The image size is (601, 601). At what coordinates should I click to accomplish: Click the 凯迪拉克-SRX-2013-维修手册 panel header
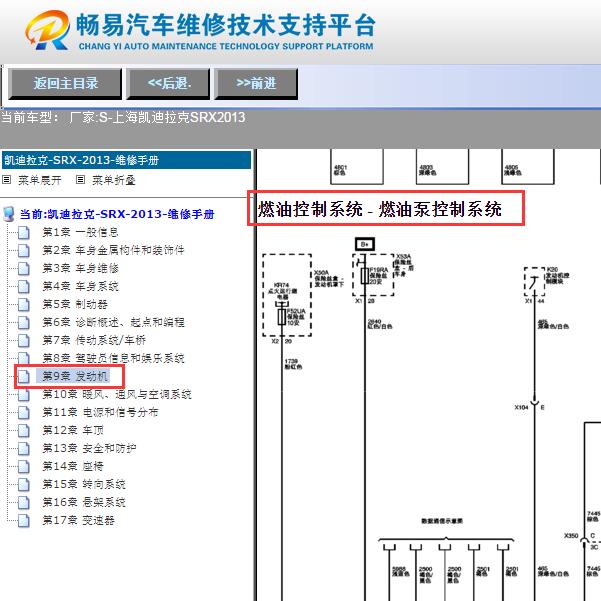coord(126,160)
